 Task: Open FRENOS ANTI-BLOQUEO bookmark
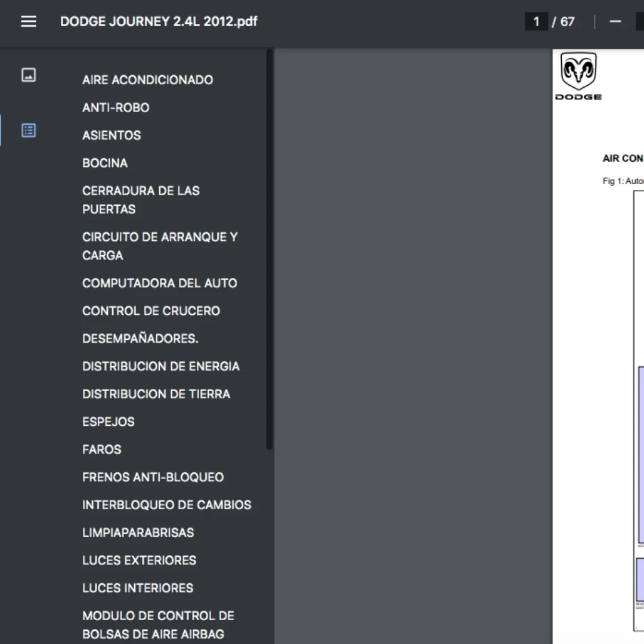tap(153, 477)
